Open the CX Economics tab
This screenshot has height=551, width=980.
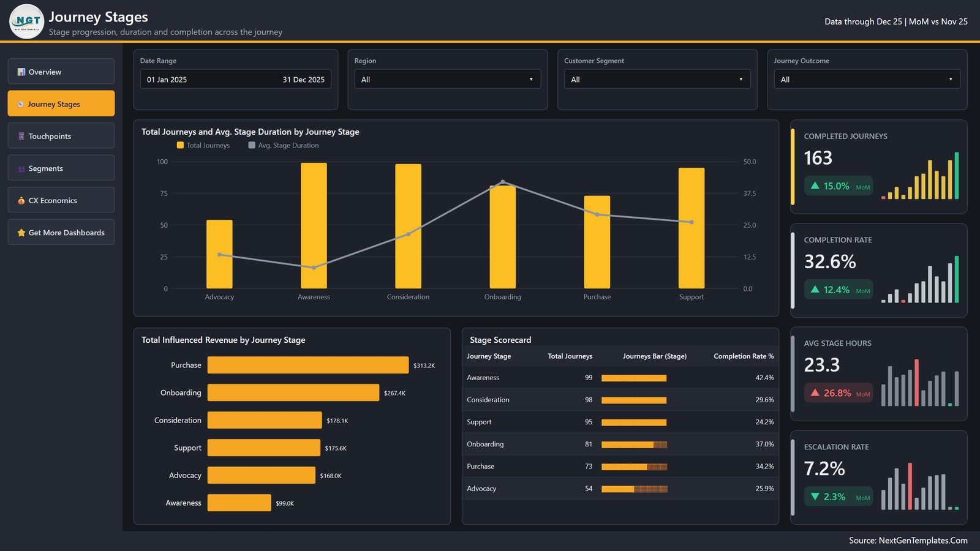[61, 200]
